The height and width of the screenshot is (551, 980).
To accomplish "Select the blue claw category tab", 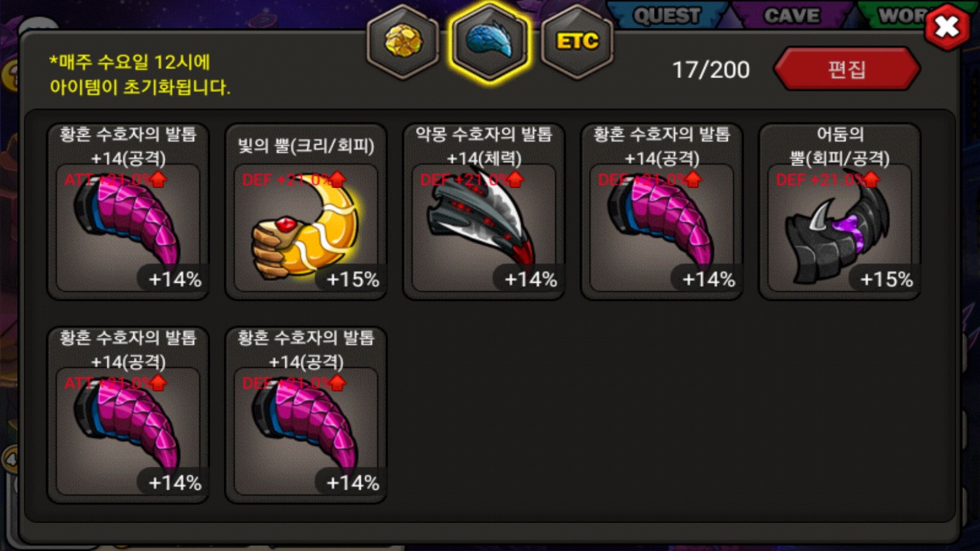I will [x=490, y=42].
